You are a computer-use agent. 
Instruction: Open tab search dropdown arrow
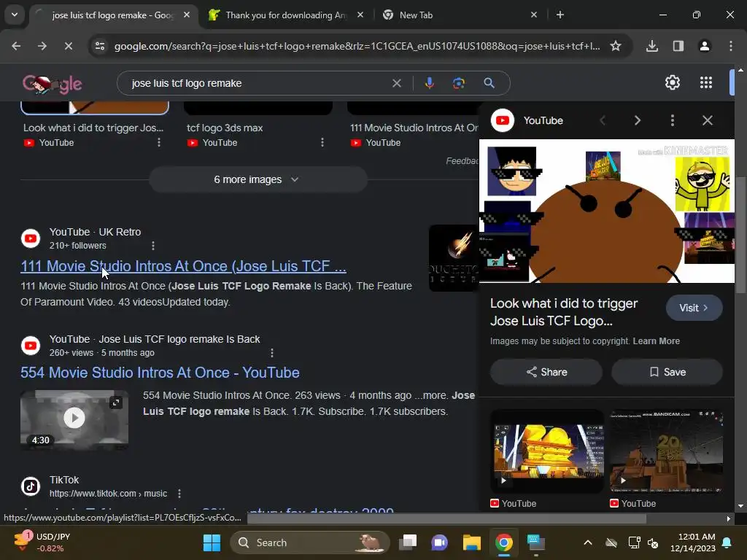[x=15, y=15]
